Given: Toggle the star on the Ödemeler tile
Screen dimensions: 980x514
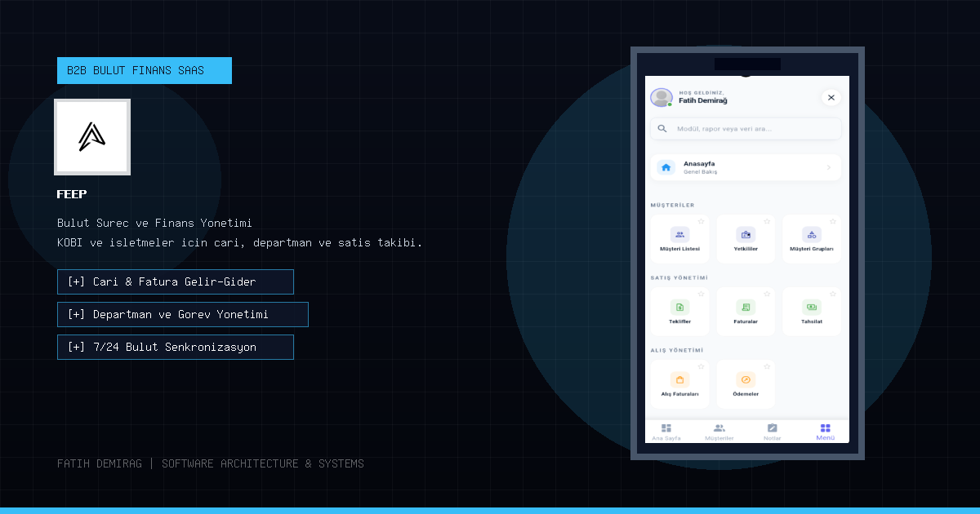Looking at the screenshot, I should (767, 366).
